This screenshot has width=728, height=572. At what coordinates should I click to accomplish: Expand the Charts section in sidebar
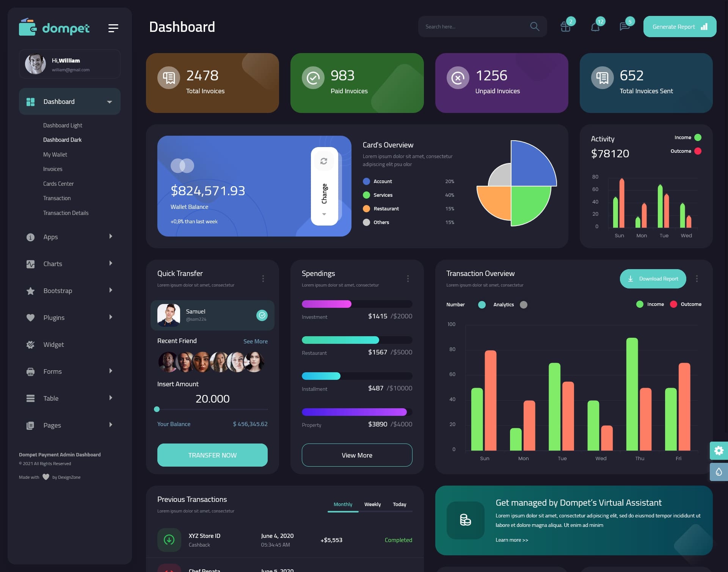click(x=109, y=263)
